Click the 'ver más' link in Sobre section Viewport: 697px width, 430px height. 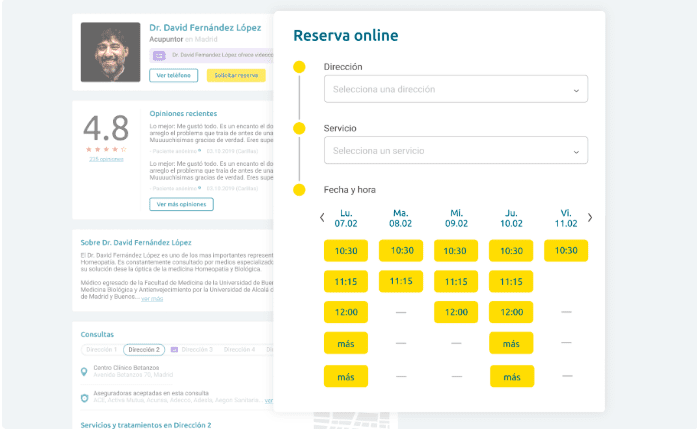(152, 299)
